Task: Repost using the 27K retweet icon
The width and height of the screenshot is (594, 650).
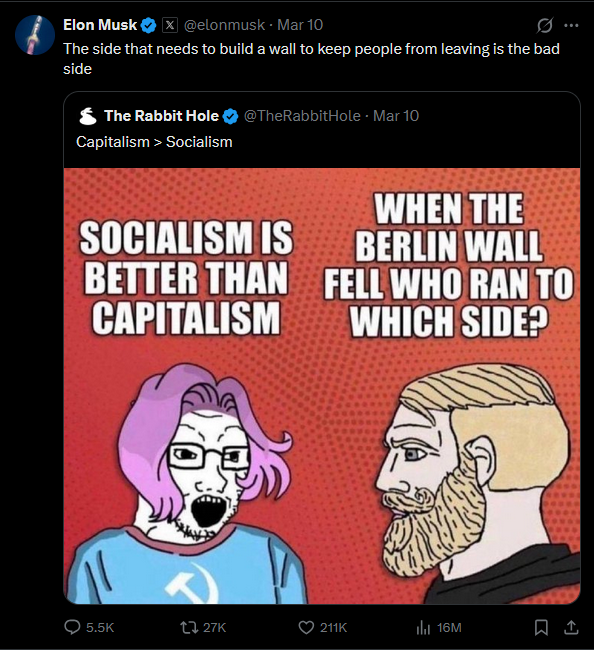Action: tap(189, 627)
